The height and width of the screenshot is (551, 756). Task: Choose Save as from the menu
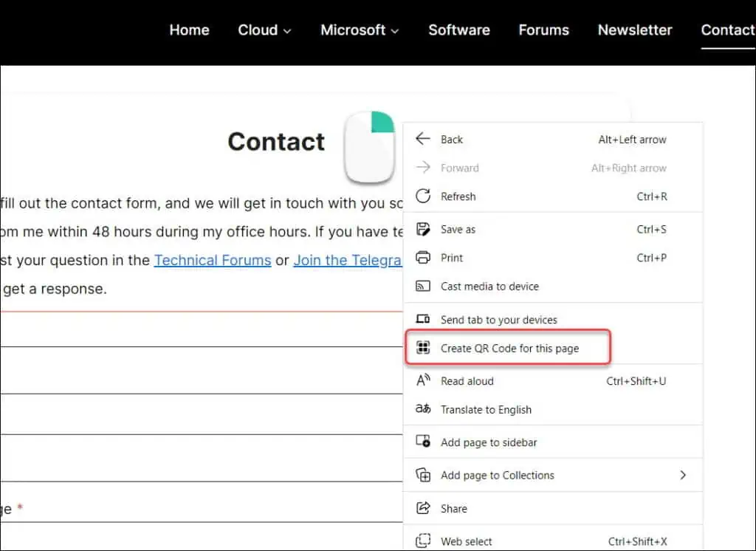tap(552, 229)
